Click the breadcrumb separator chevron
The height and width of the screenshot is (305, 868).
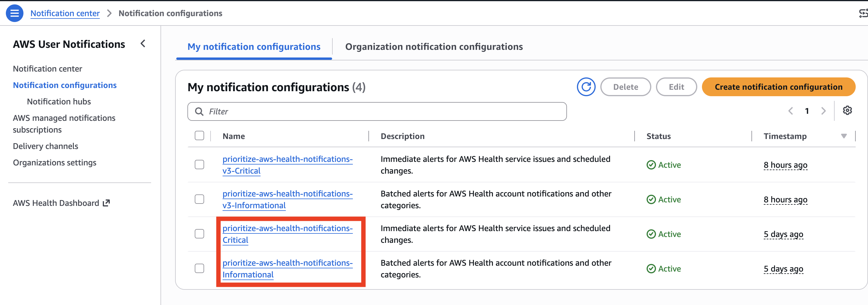pos(109,13)
